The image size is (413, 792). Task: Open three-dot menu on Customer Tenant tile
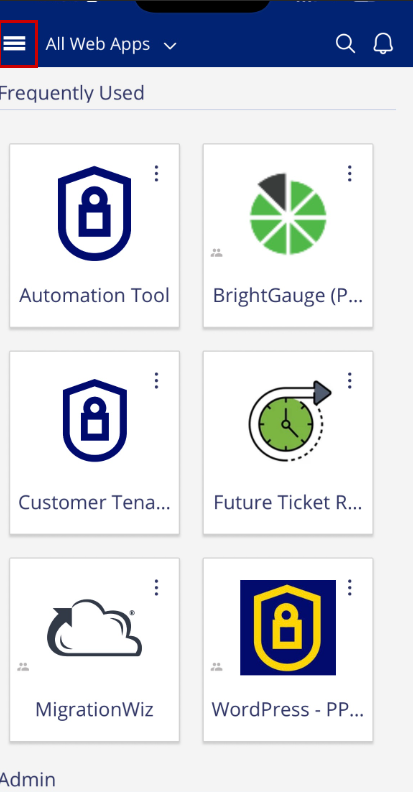point(157,380)
